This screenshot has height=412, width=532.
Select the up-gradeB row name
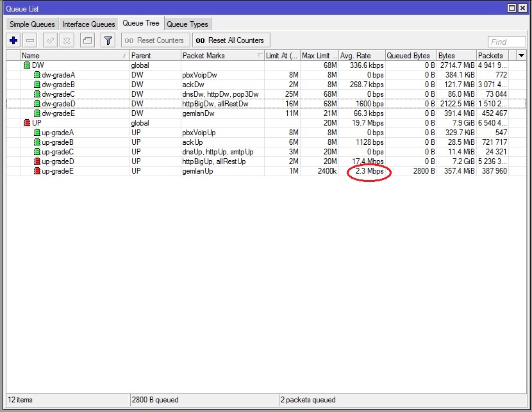(58, 142)
